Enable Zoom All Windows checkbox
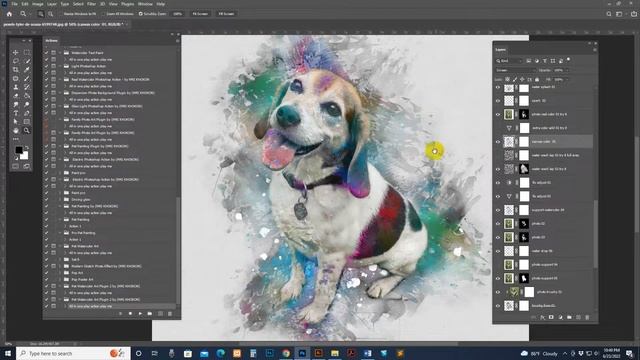Viewport: 640px width, 360px height. [x=103, y=14]
